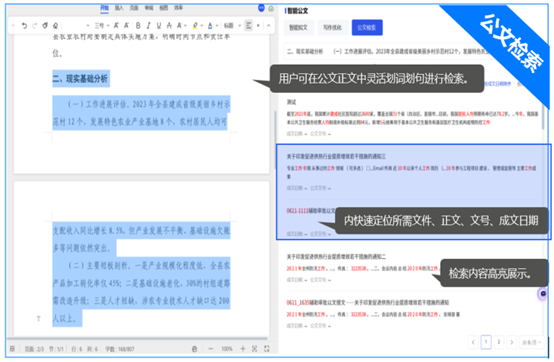Open the font name dropdown
Image resolution: width=554 pixels, height=362 pixels.
point(88,25)
